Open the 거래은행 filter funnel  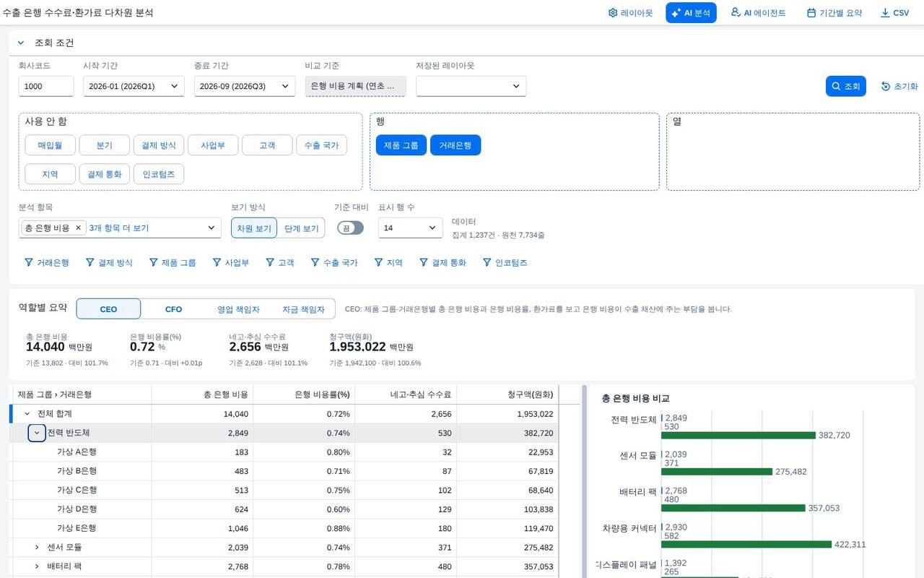coord(29,262)
